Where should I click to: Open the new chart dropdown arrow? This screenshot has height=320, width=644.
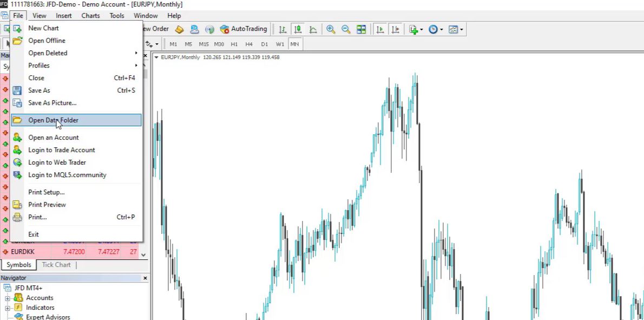click(421, 29)
